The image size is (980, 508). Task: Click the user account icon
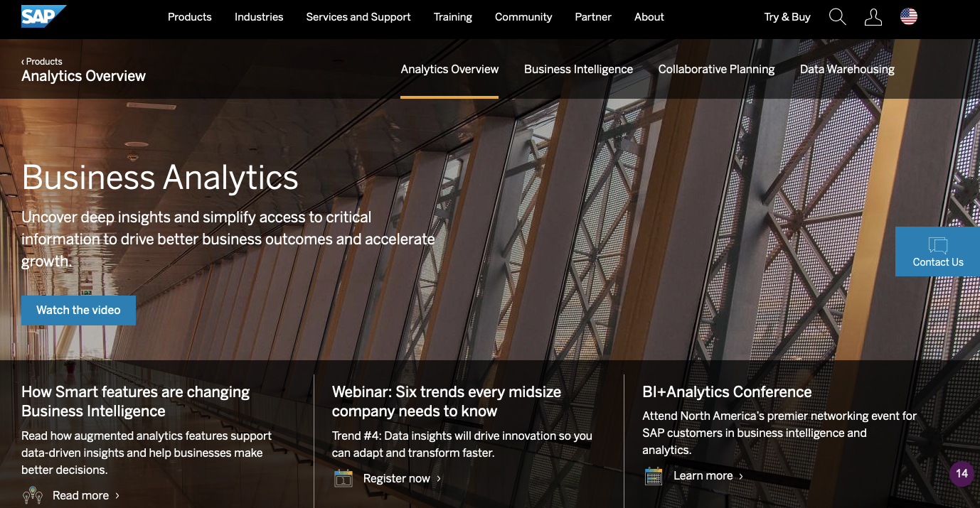click(x=873, y=16)
